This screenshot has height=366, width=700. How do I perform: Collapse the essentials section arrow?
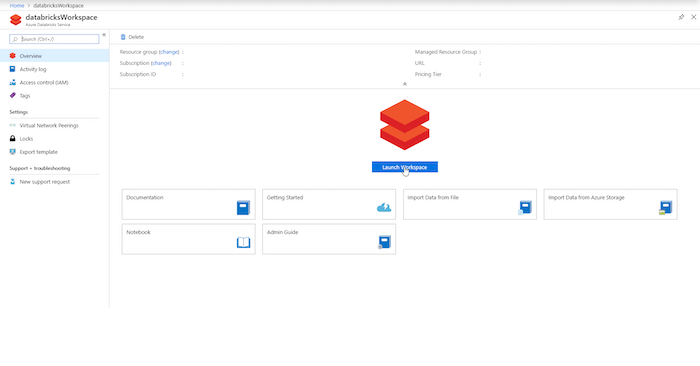(x=404, y=84)
